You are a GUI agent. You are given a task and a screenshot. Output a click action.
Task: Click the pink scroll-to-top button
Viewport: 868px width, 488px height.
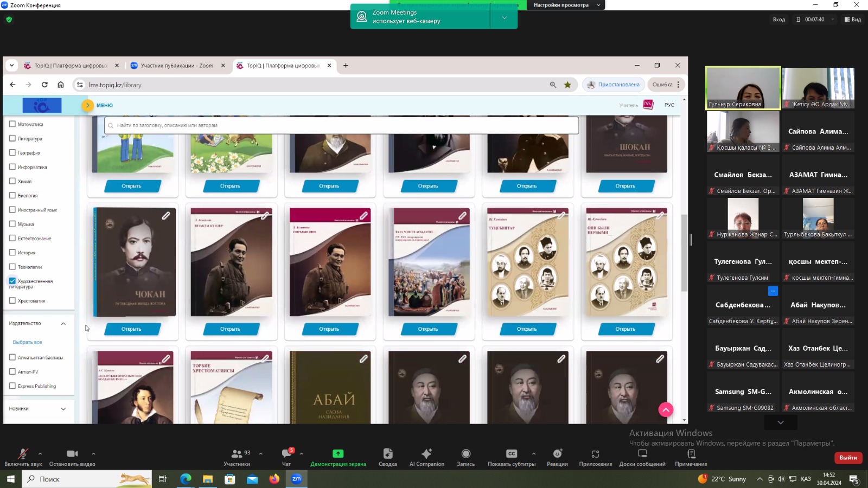coord(666,409)
